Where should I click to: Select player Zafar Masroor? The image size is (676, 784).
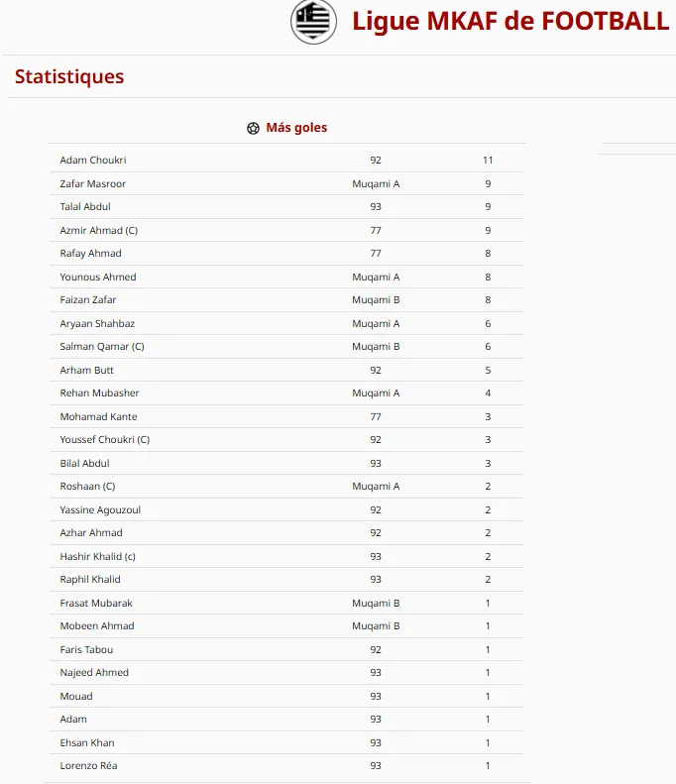click(92, 183)
